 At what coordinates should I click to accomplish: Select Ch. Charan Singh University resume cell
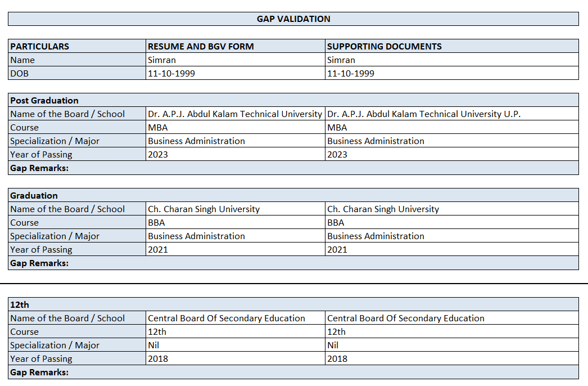click(235, 209)
